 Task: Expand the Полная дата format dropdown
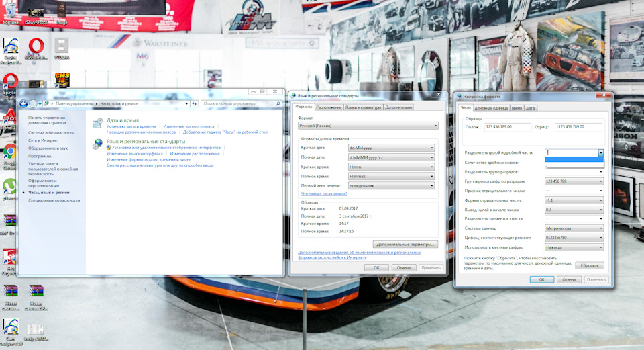click(x=391, y=157)
